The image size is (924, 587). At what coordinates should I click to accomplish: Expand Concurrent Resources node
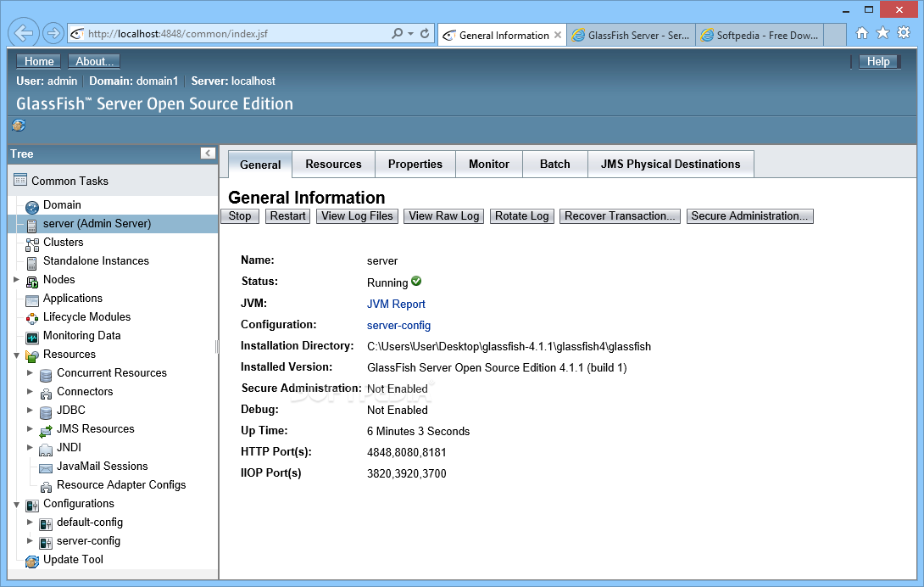30,373
